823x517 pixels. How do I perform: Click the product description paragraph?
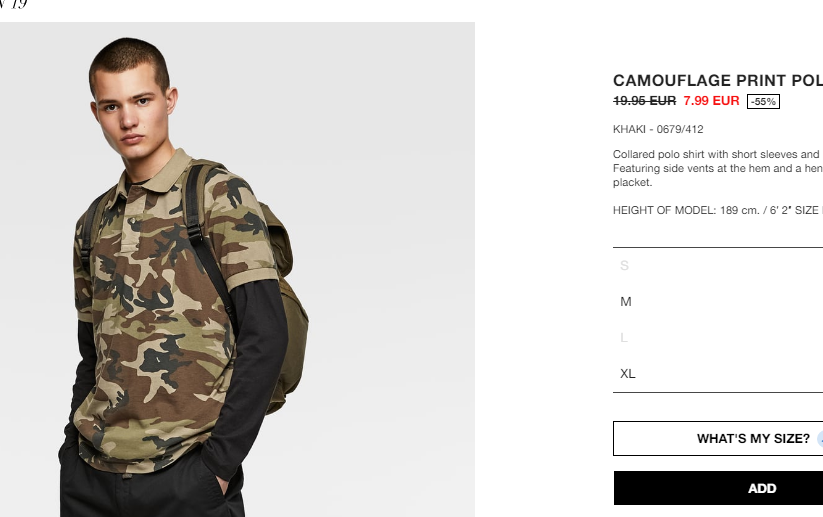(x=718, y=168)
